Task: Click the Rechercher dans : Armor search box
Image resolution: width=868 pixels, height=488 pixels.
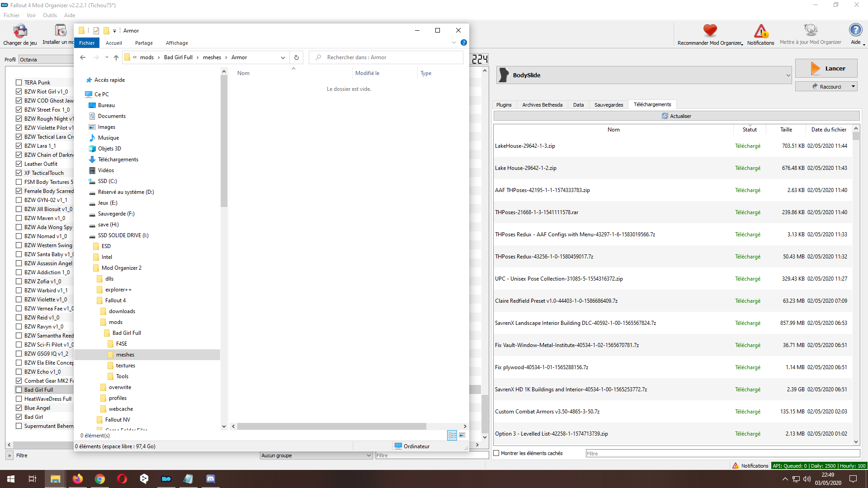Action: (387, 57)
